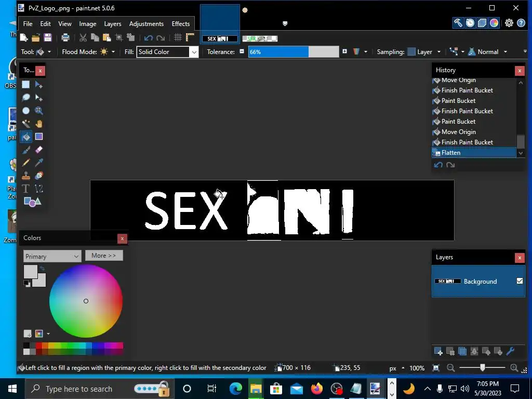Select the Eraser tool
This screenshot has height=399, width=532.
38,150
